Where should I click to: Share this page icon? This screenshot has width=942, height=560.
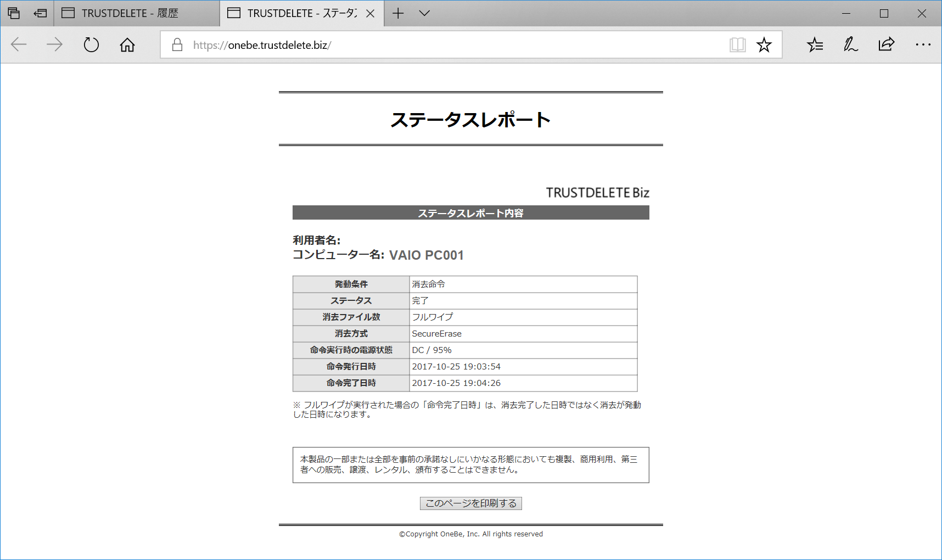click(x=887, y=44)
